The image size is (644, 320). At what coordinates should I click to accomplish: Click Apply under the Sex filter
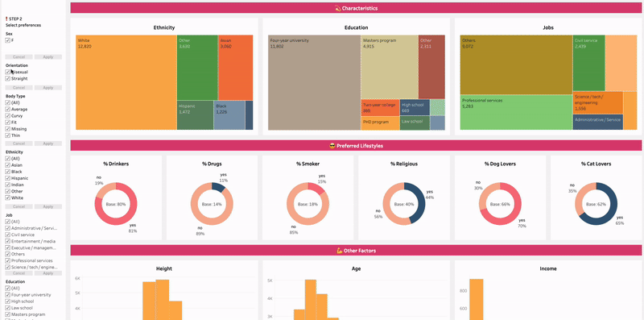[x=48, y=57]
